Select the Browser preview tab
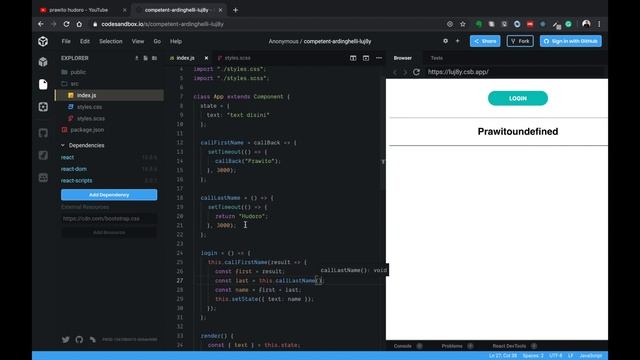 [402, 58]
